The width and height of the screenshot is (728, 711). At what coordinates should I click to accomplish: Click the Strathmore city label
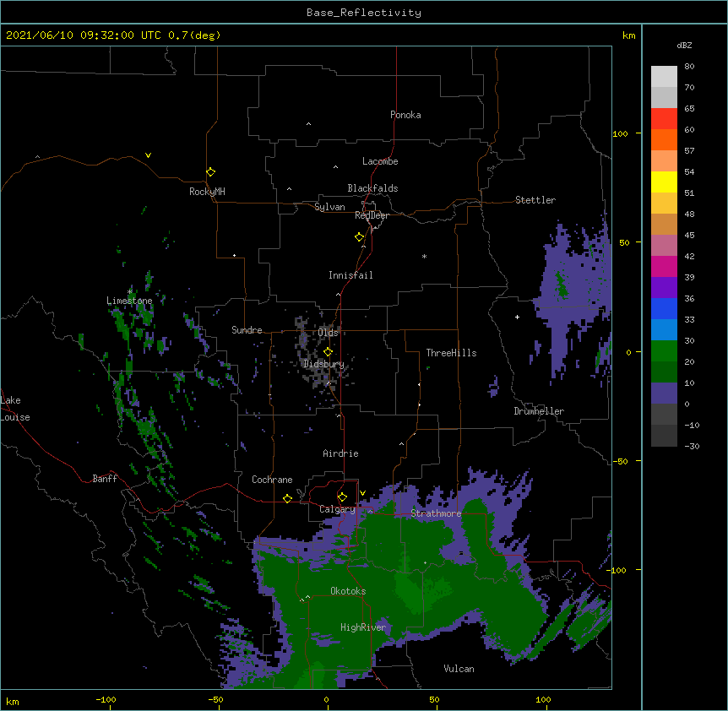pyautogui.click(x=436, y=513)
